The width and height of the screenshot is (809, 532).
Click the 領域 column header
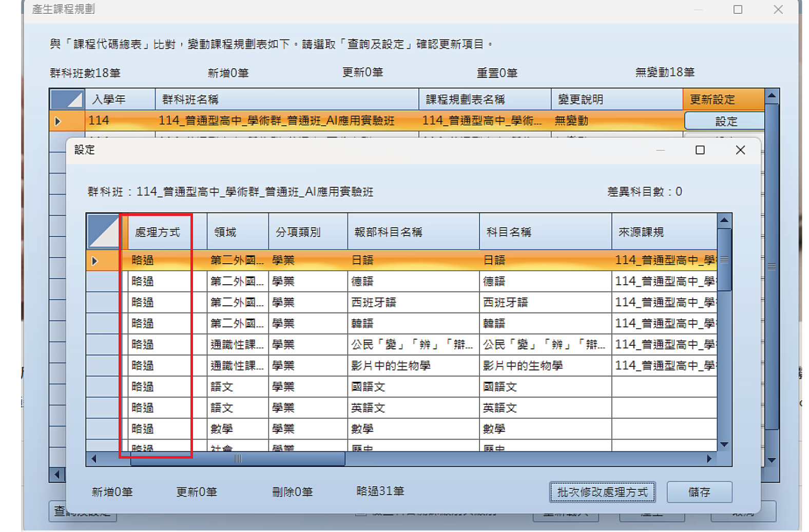point(238,232)
